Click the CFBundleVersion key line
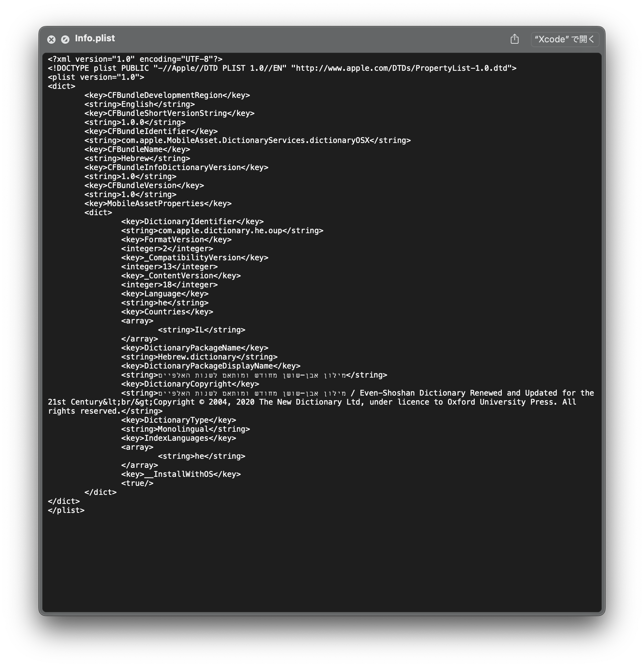 tap(144, 185)
